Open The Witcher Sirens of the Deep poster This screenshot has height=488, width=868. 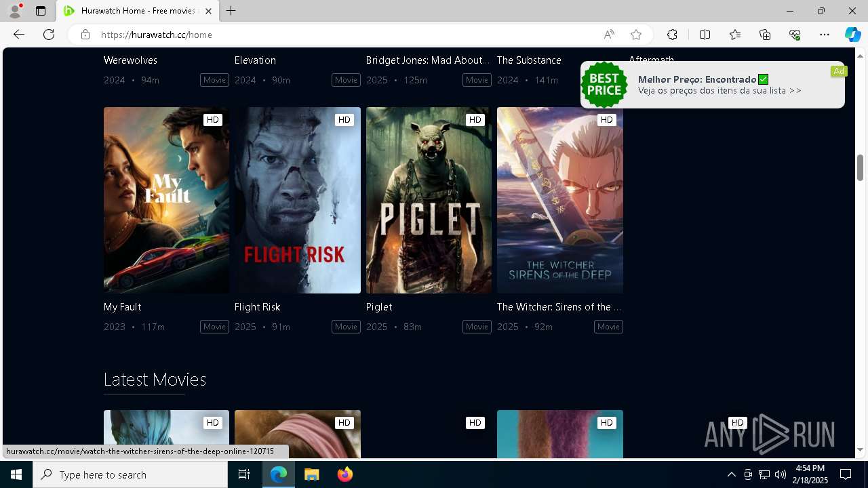point(560,200)
